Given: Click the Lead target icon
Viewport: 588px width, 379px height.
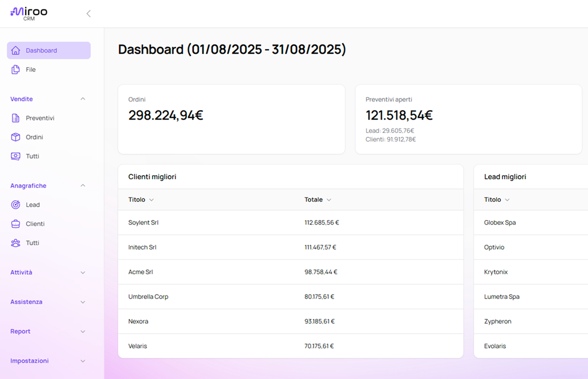Looking at the screenshot, I should [x=16, y=205].
